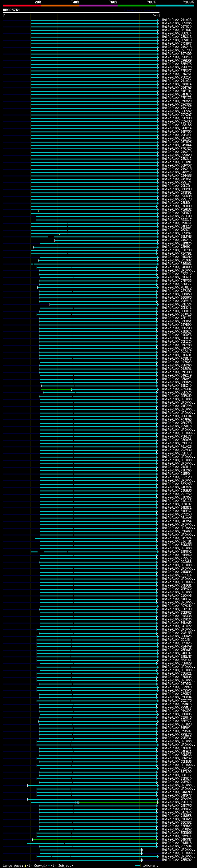
Task: Select hit UniRef100_P17609
Action: pos(177,362)
